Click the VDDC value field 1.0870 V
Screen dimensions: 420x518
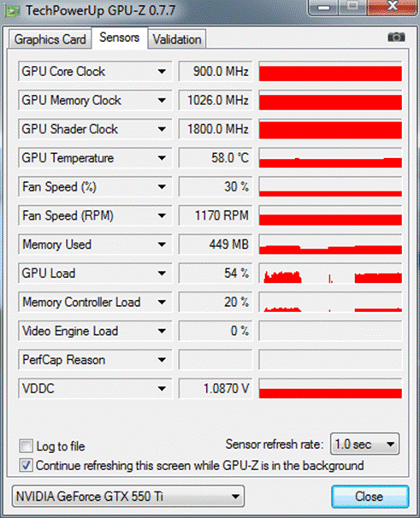(216, 388)
